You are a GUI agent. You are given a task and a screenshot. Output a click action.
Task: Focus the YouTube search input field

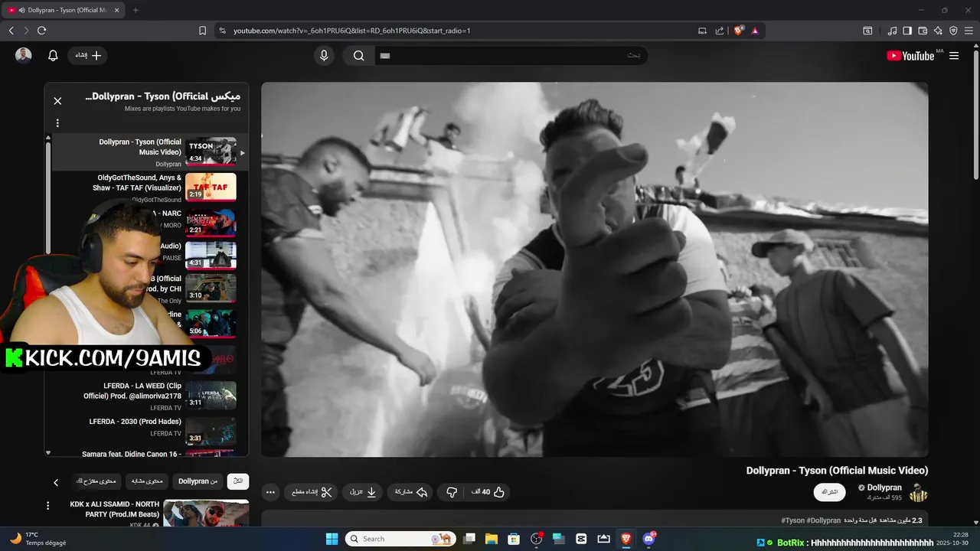click(511, 56)
